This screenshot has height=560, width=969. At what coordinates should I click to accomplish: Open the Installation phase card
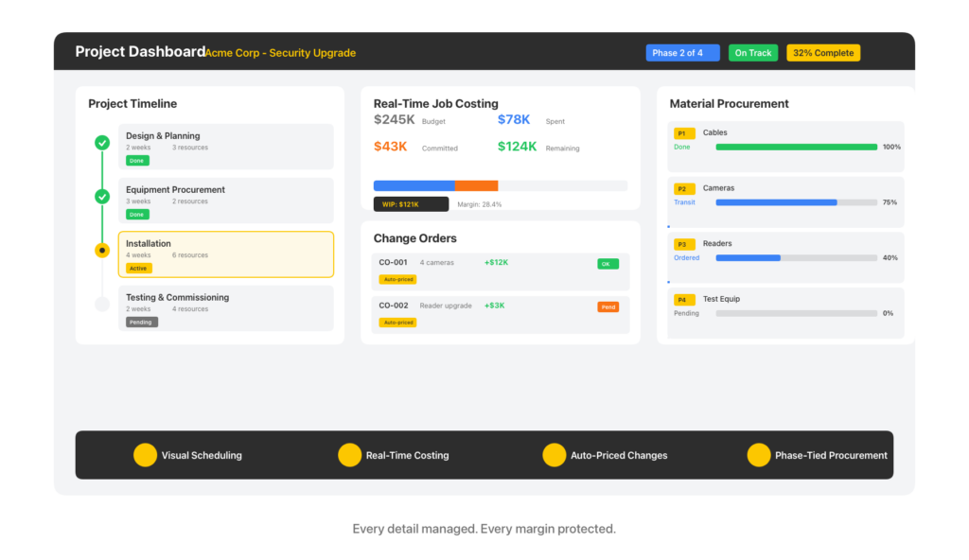tap(225, 254)
